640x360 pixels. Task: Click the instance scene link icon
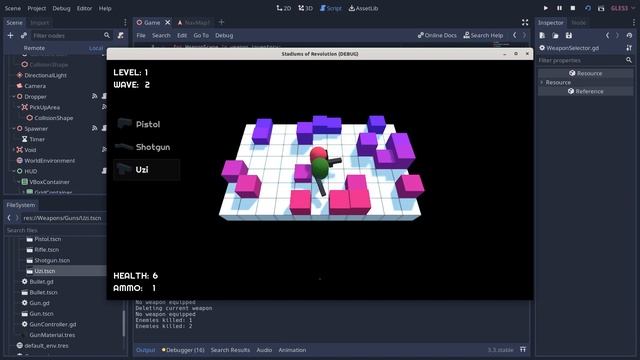tap(24, 36)
